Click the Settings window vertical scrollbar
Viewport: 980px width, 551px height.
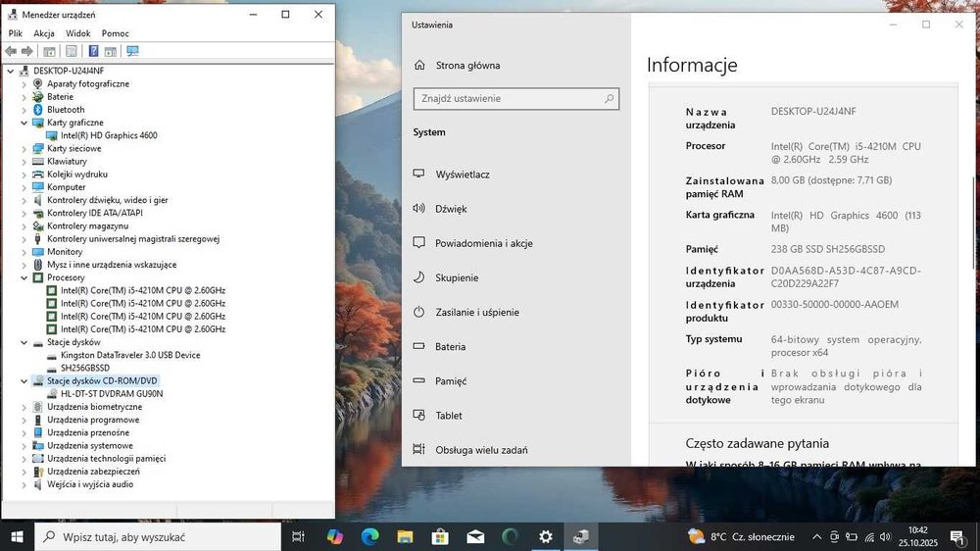(973, 225)
